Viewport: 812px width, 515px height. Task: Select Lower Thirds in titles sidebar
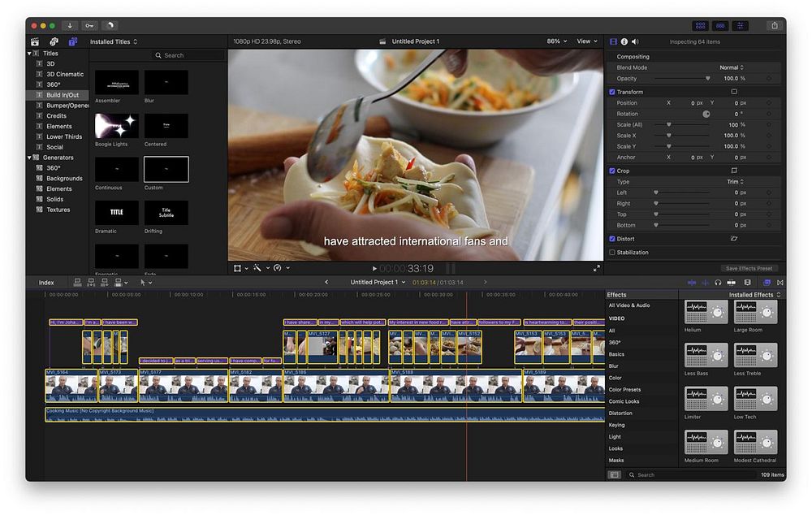click(64, 136)
